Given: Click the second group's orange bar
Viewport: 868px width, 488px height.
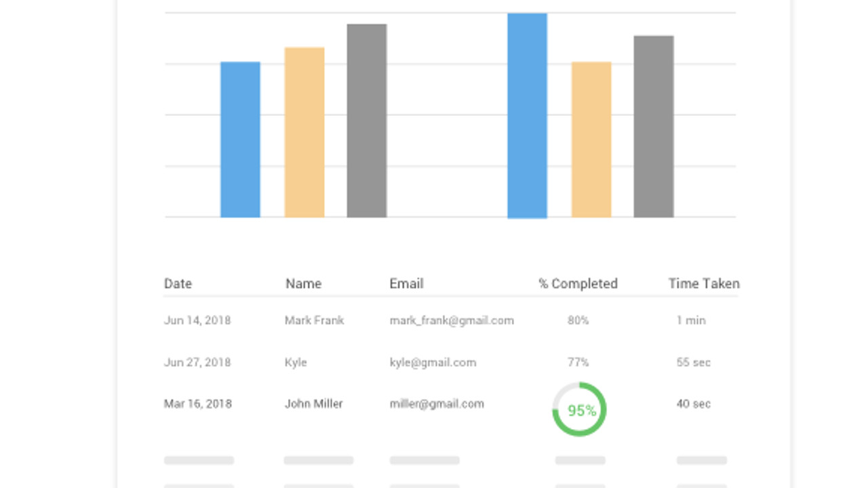Looking at the screenshot, I should (x=591, y=140).
